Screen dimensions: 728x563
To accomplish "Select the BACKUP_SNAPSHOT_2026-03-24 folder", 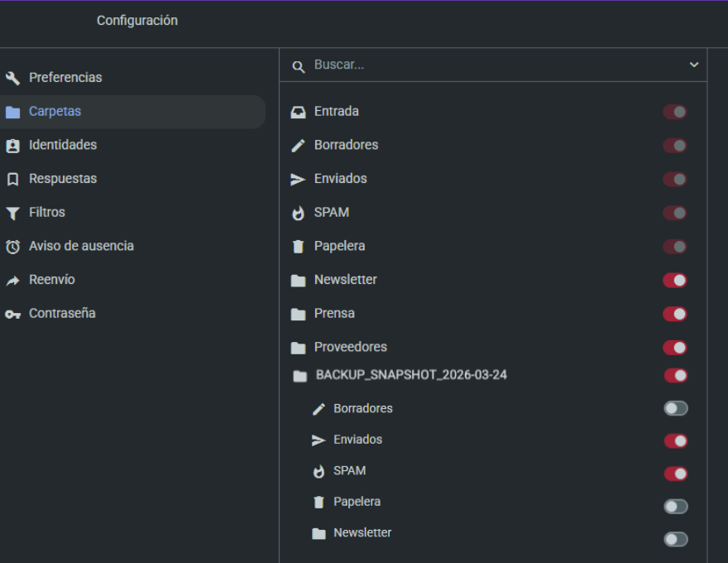I will pos(411,375).
